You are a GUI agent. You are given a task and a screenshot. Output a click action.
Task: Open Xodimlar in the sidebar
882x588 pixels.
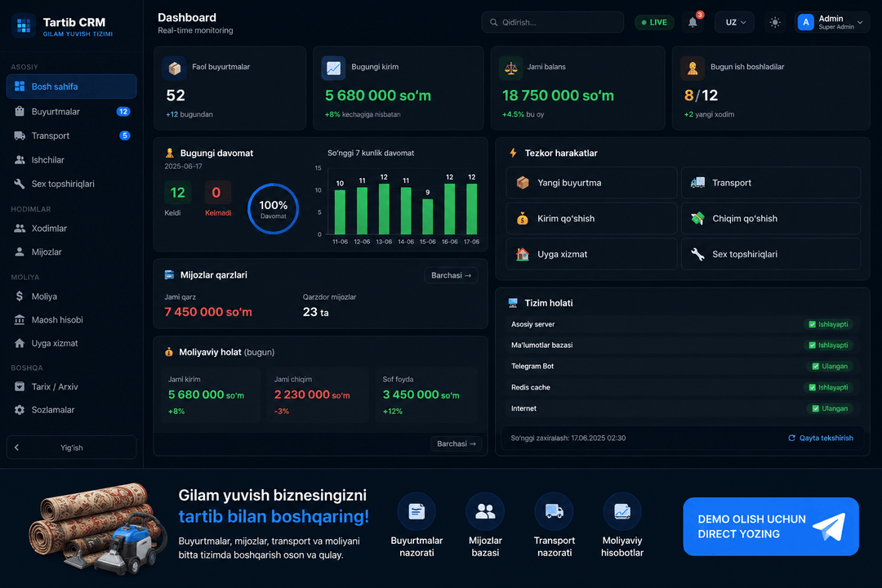tap(71, 229)
